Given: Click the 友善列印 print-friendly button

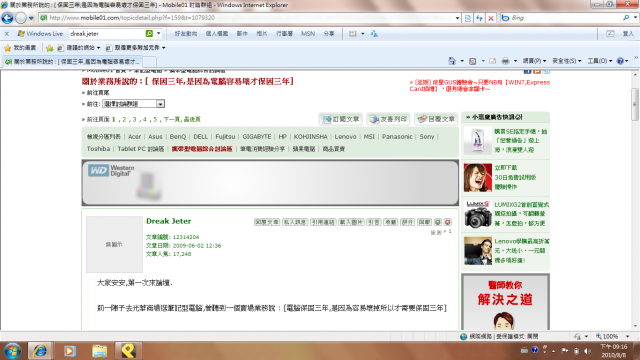Looking at the screenshot, I should click(x=388, y=119).
